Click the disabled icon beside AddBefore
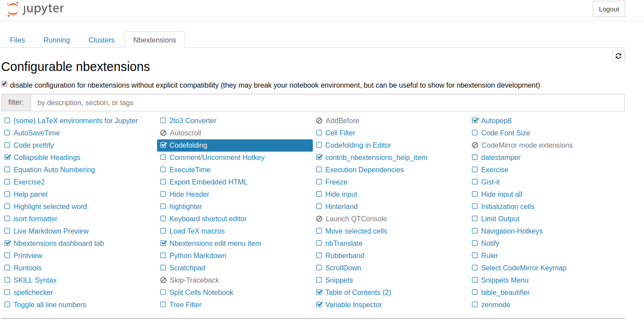Viewport: 644px width, 326px height. [x=319, y=120]
